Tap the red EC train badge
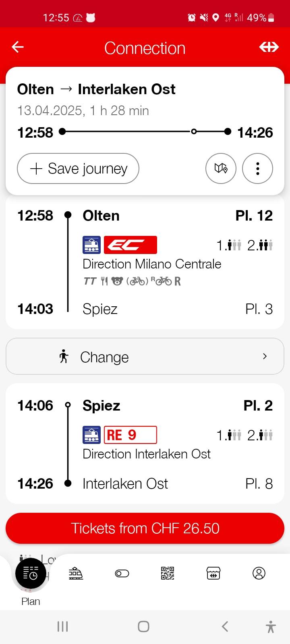The image size is (290, 644). point(130,245)
